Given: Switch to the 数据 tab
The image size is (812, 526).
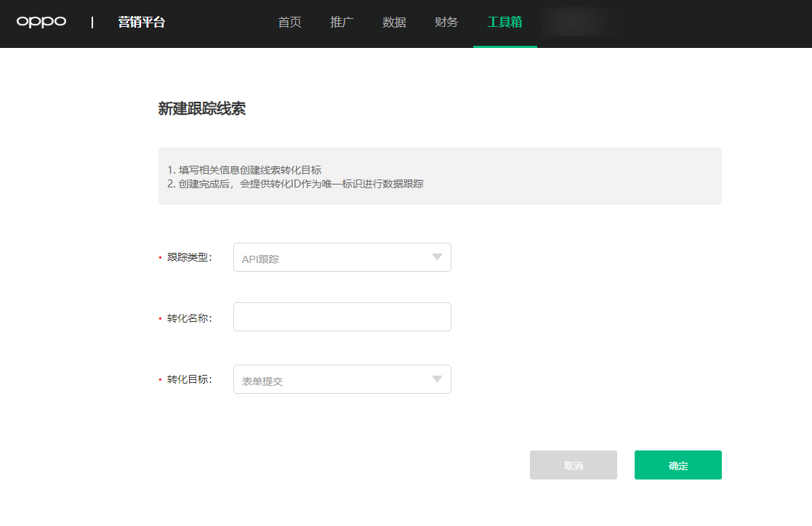Looking at the screenshot, I should pos(394,23).
